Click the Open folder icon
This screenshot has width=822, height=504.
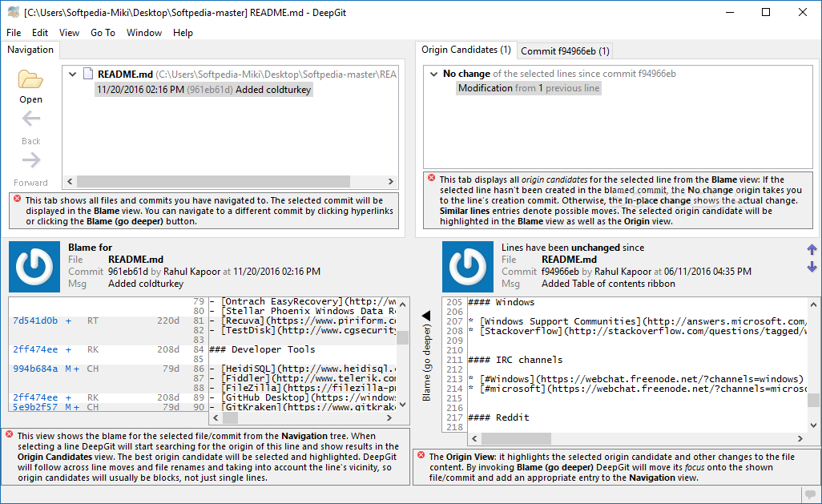30,79
